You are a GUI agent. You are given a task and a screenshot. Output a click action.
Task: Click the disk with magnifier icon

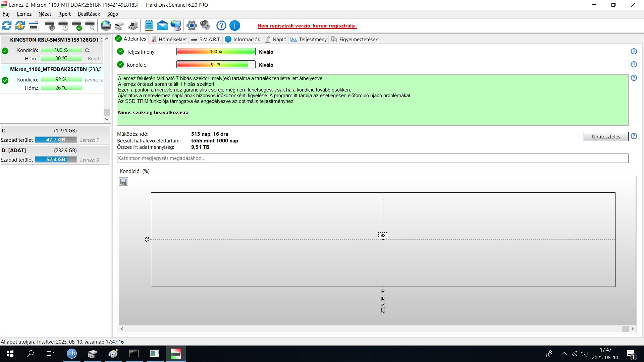90,25
